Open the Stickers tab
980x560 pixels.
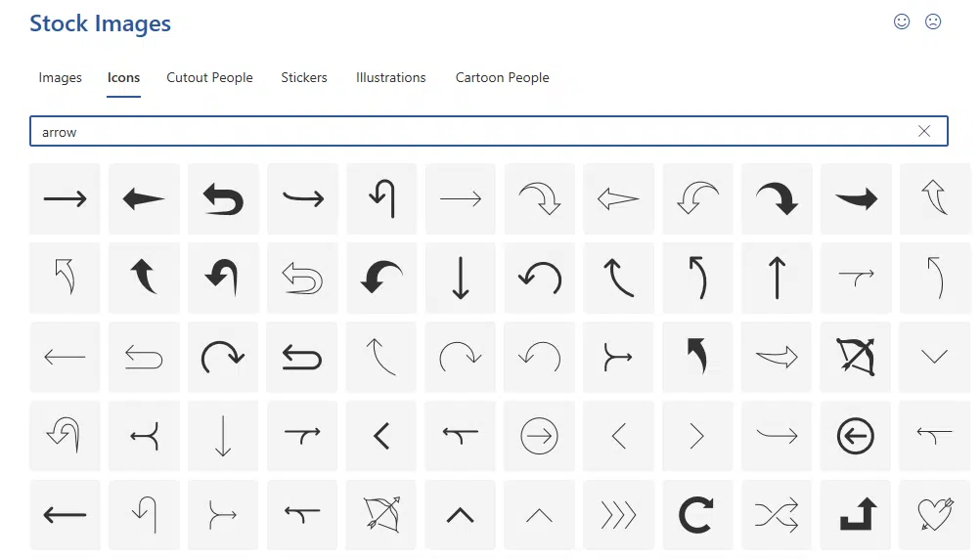[304, 77]
